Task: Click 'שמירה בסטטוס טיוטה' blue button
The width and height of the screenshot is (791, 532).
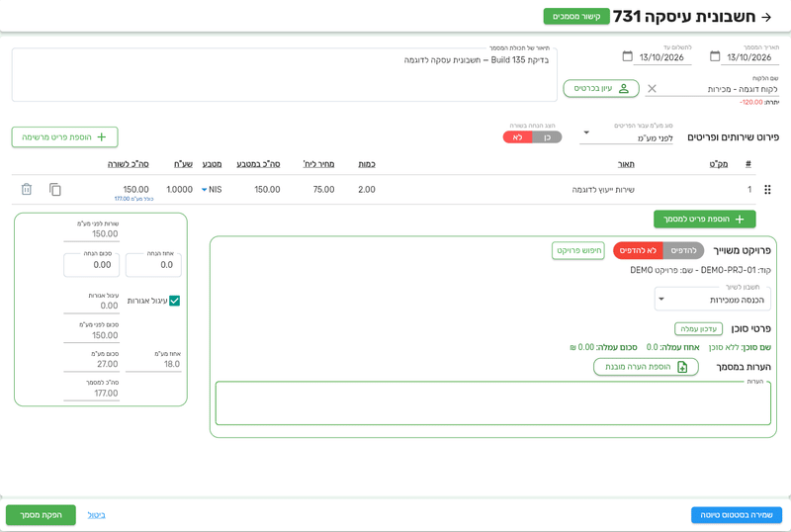Action: click(x=736, y=515)
